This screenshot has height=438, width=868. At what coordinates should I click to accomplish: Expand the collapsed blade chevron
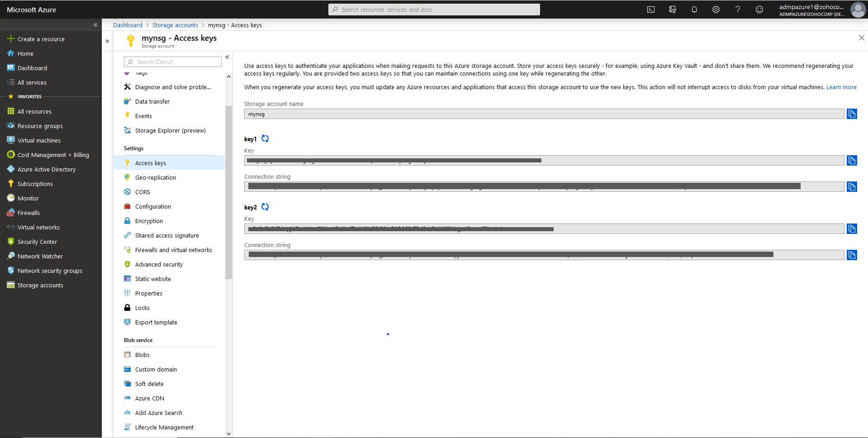coord(107,41)
